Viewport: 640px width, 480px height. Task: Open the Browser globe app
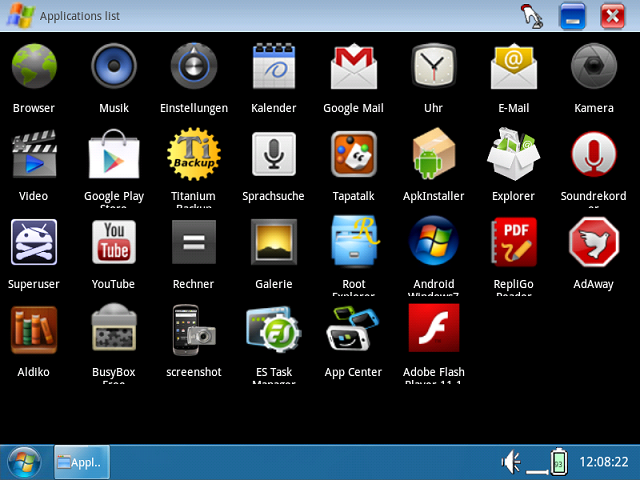point(34,66)
